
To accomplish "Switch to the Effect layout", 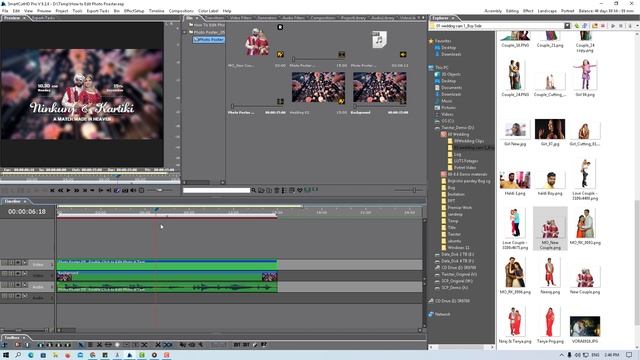I will [x=528, y=11].
